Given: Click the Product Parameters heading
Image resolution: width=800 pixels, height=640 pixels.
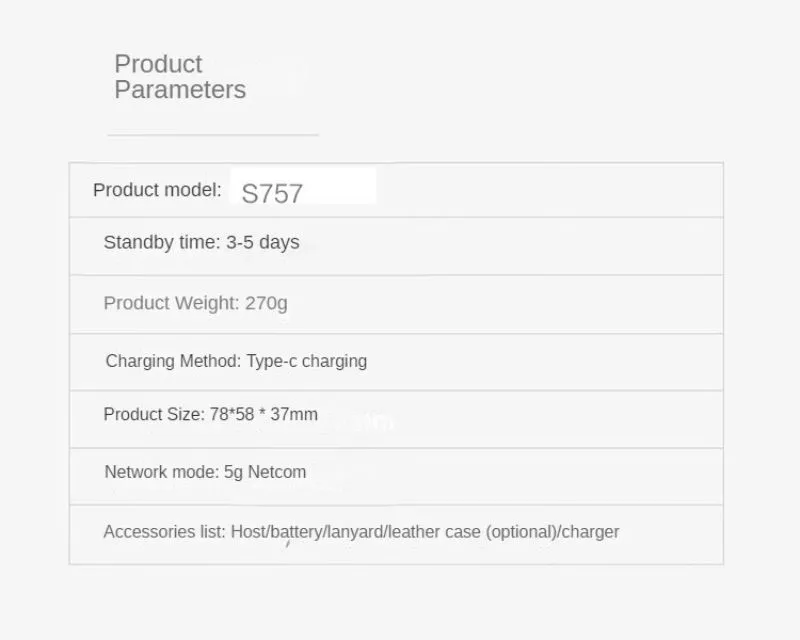Looking at the screenshot, I should tap(180, 77).
